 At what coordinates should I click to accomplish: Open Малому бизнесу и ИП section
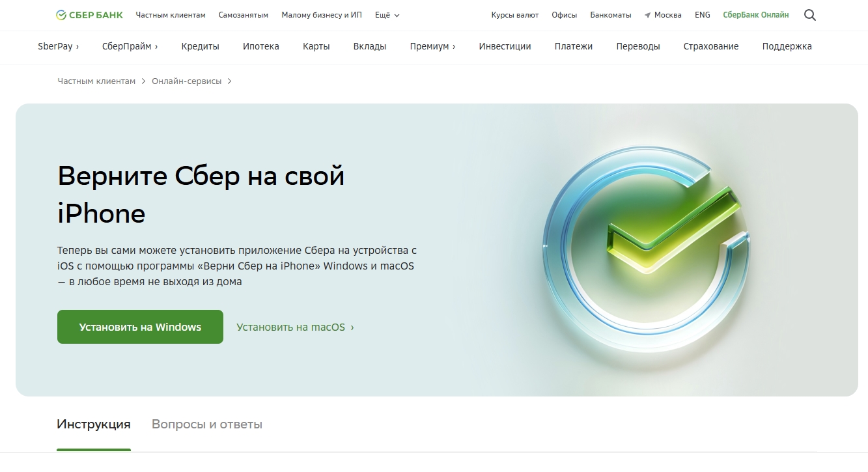pos(322,15)
